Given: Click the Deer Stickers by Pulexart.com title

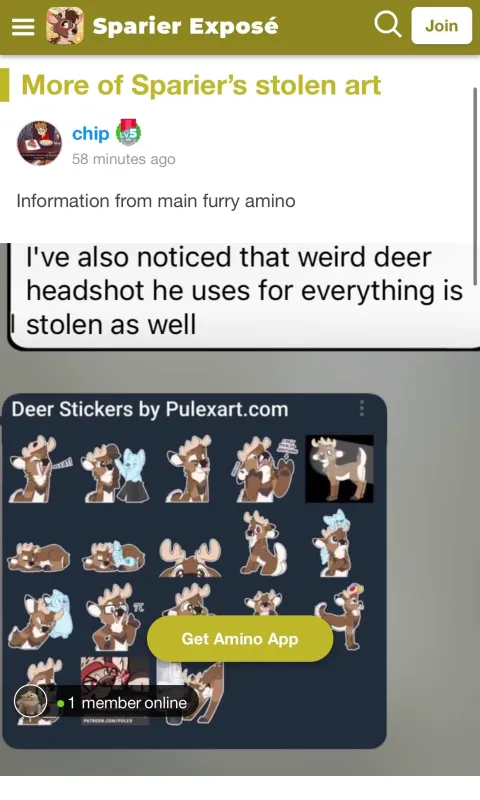Looking at the screenshot, I should point(149,409).
